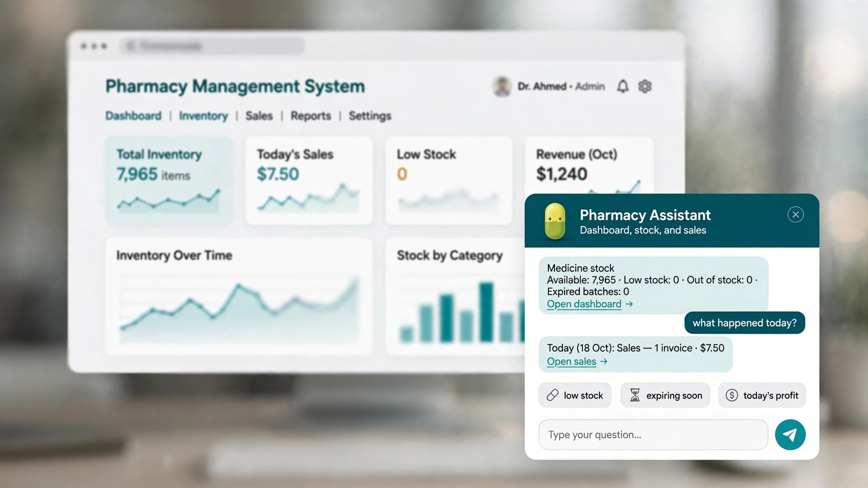Click the tallest bar in Stock by Category
The height and width of the screenshot is (488, 868).
(x=486, y=312)
